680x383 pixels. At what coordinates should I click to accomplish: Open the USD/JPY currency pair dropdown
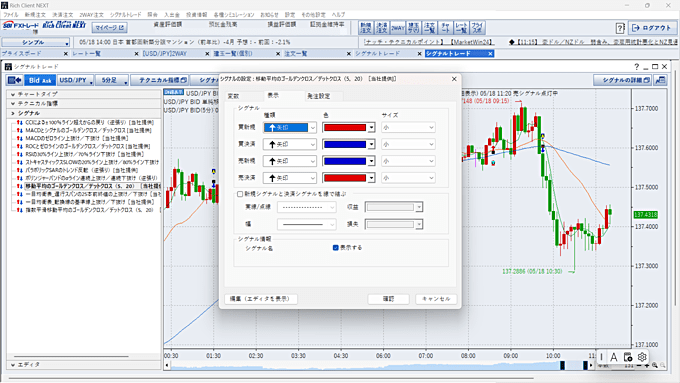(76, 80)
